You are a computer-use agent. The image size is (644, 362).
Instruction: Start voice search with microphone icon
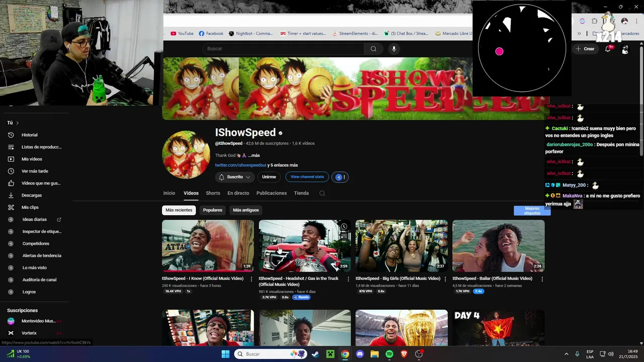(x=394, y=49)
